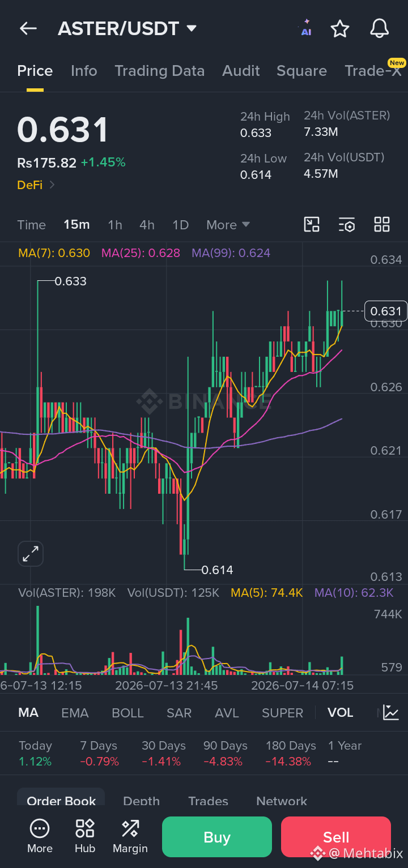408x868 pixels.
Task: Toggle the SUPER indicator
Action: click(x=282, y=712)
